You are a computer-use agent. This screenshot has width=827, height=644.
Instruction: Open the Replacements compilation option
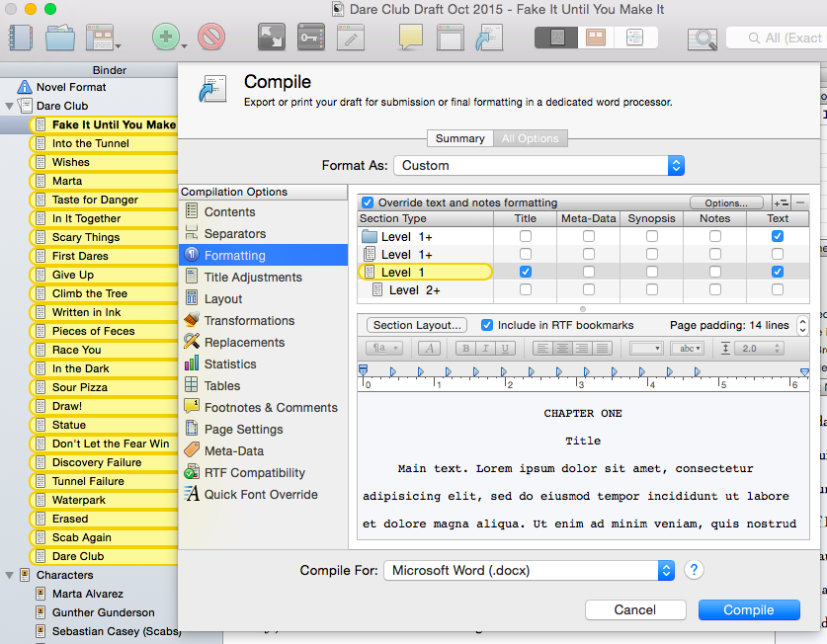pos(244,343)
